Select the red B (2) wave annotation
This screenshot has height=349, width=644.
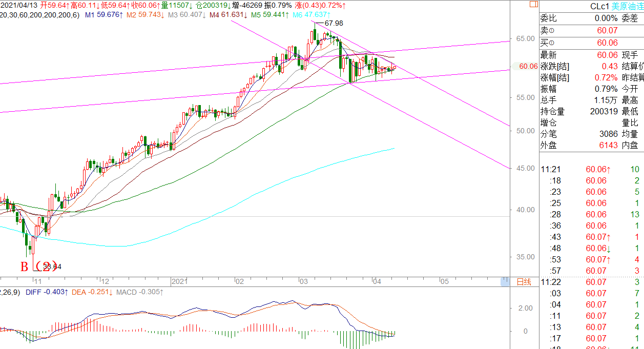[38, 267]
